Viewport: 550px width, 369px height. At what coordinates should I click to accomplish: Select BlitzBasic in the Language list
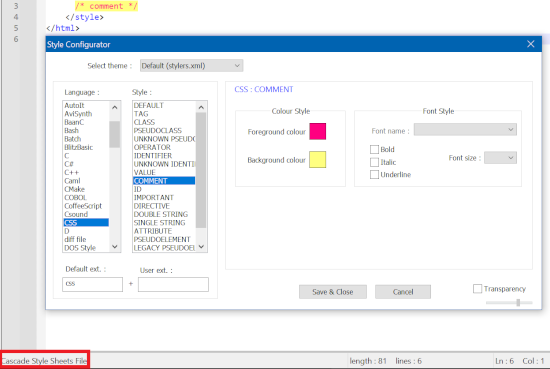point(86,147)
